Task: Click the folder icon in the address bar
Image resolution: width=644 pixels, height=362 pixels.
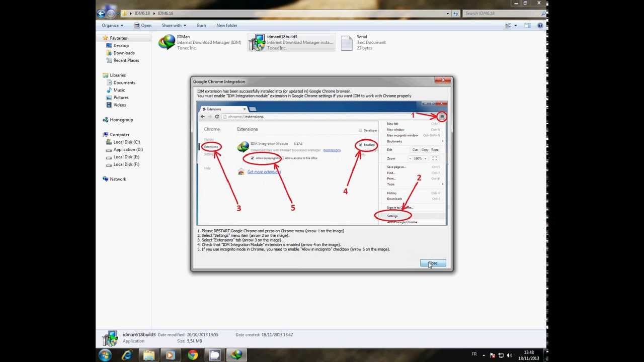Action: (x=124, y=14)
